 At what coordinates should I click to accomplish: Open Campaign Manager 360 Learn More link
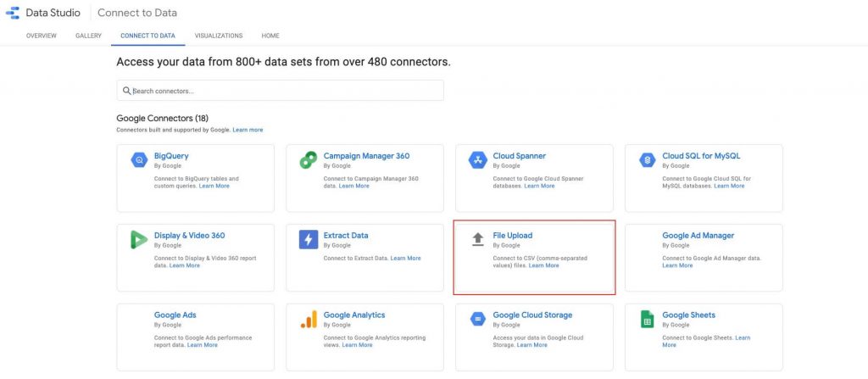353,187
